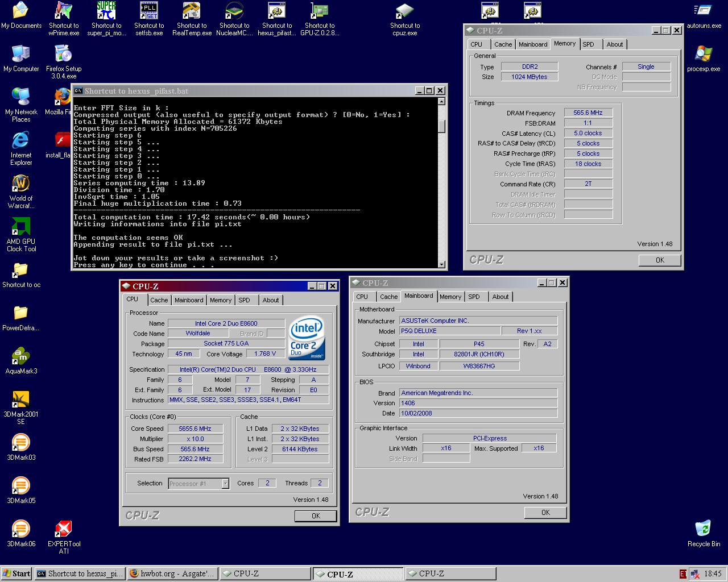This screenshot has width=728, height=582.
Task: Click the CAS# Latency 5.0 clocks value
Action: tap(588, 133)
